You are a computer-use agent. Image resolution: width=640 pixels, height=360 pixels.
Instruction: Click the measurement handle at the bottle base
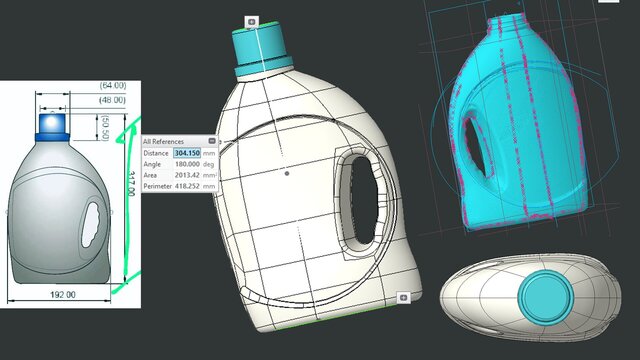click(403, 298)
